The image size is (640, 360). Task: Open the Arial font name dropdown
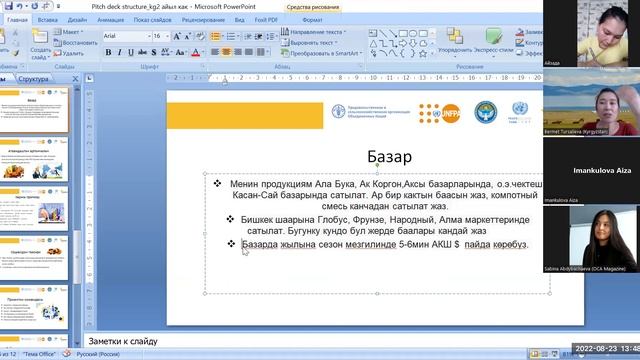tap(149, 36)
